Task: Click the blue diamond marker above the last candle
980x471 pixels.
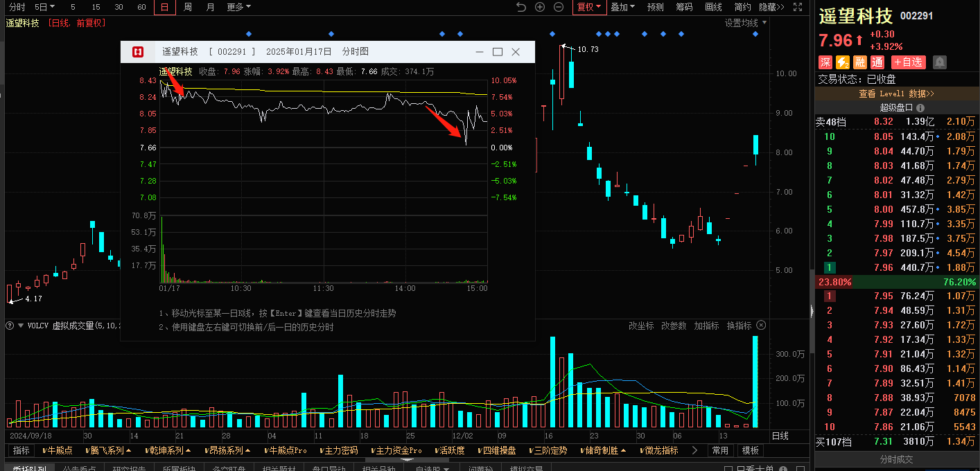Action: click(x=755, y=33)
